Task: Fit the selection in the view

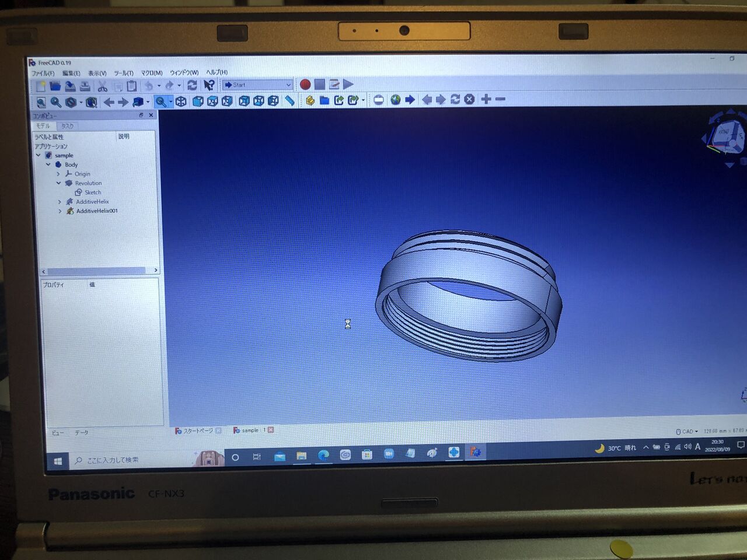Action: click(x=56, y=103)
